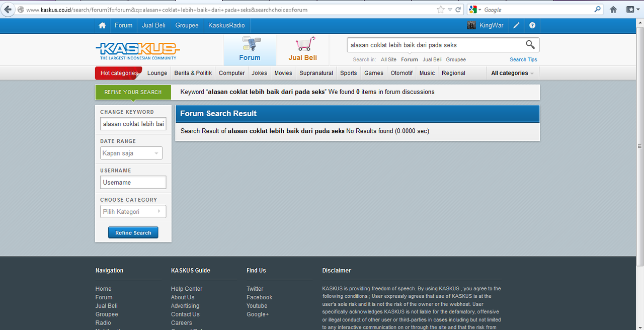Open the Supranatural category

(x=316, y=73)
